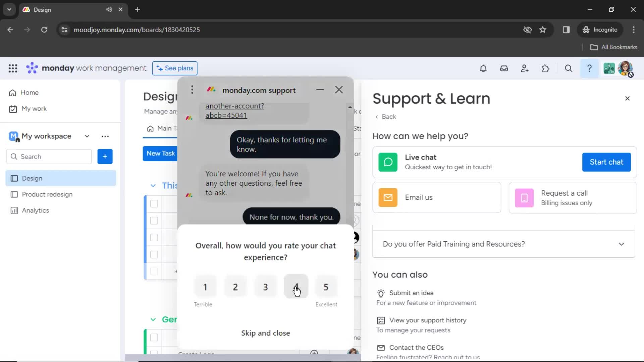
Task: Switch to the Main Table tab
Action: 162,128
